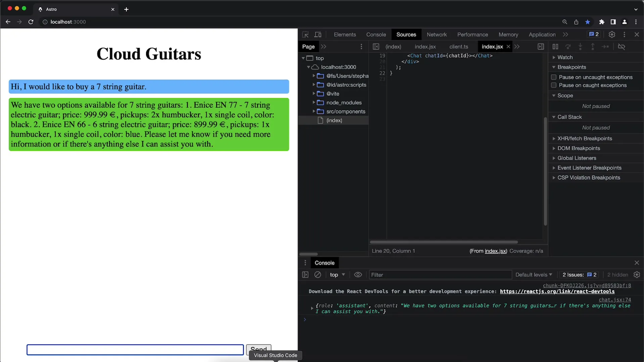Open the client.ts editor tab
Screen dimensions: 644x362
coord(459,47)
